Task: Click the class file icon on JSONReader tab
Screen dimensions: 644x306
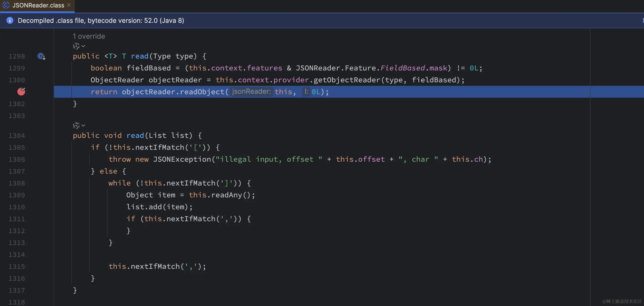Action: (x=6, y=5)
